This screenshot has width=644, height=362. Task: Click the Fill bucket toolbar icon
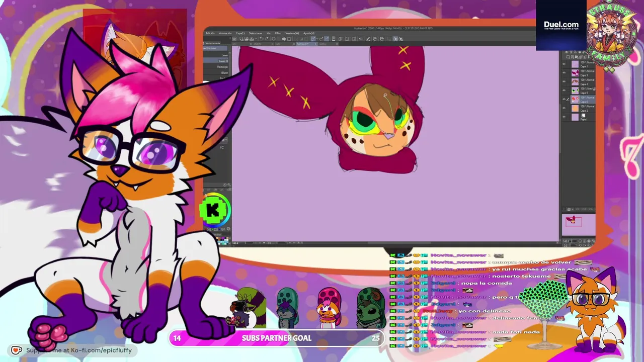coord(284,39)
